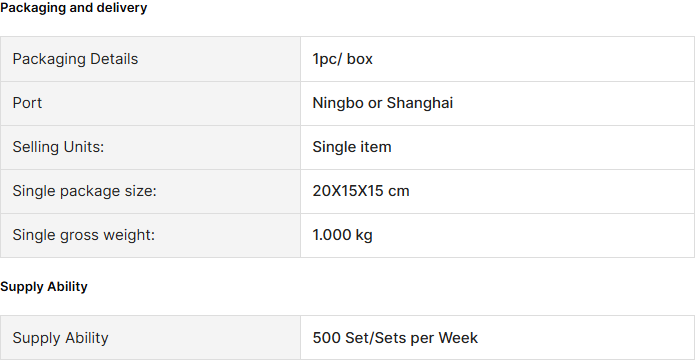Select the Packaging Details label cell
The height and width of the screenshot is (361, 696).
pos(150,59)
